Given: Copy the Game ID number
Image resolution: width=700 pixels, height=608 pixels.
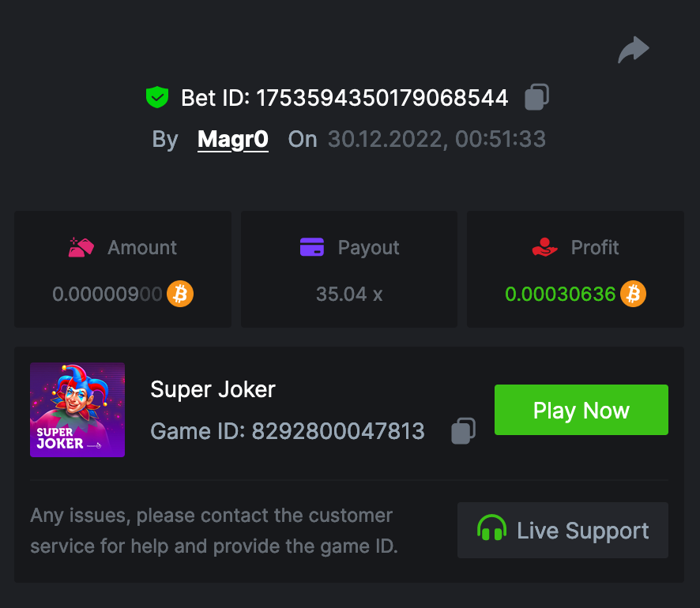Looking at the screenshot, I should pyautogui.click(x=463, y=430).
